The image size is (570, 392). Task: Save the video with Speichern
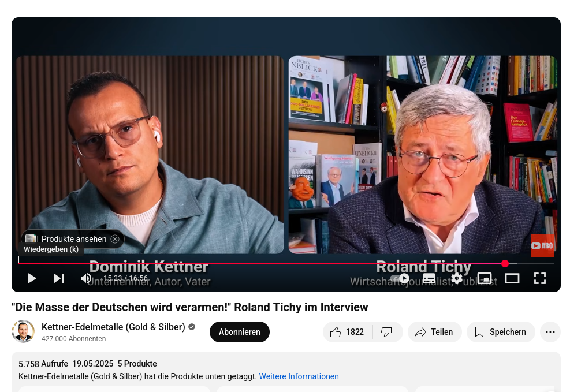pyautogui.click(x=501, y=332)
